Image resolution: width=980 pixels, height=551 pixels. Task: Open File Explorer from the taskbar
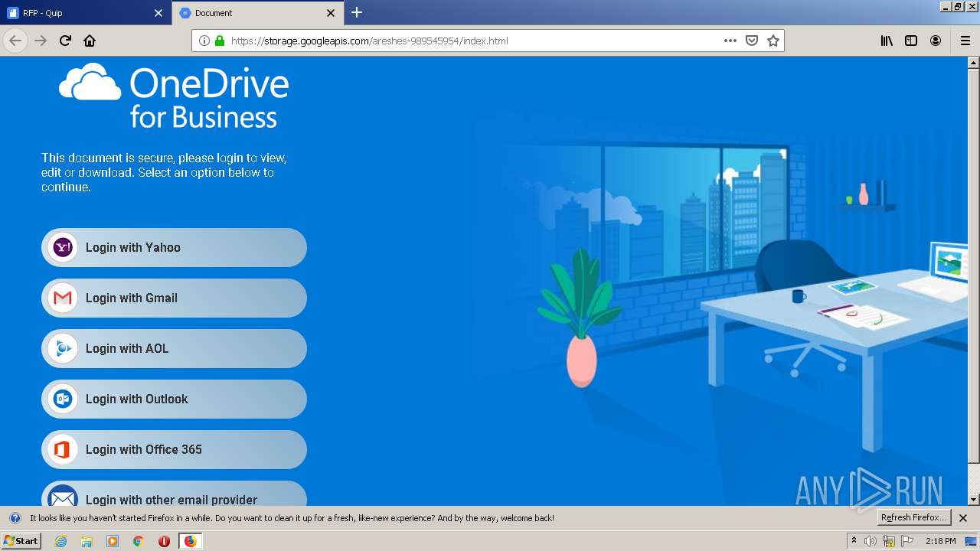point(87,541)
